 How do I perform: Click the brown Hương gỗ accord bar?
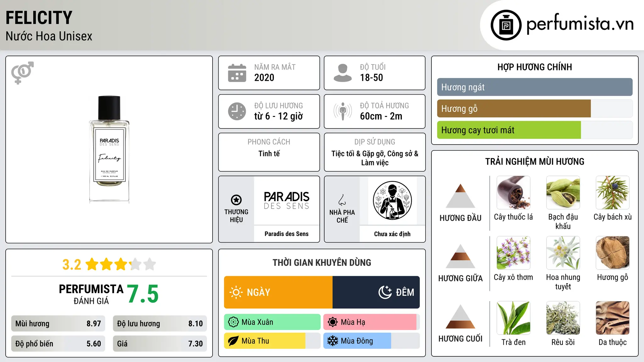(x=514, y=108)
